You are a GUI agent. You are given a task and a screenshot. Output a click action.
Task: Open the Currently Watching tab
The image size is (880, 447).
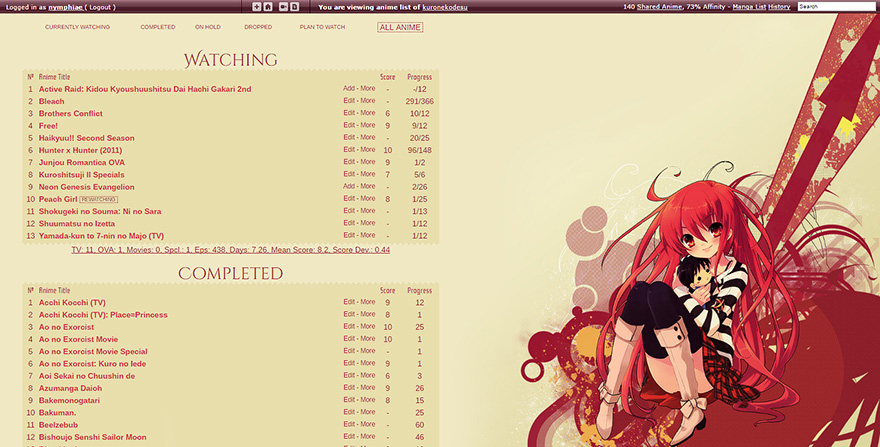point(77,27)
